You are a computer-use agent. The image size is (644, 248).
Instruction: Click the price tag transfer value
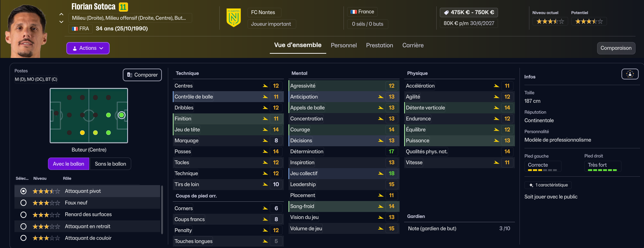click(469, 12)
